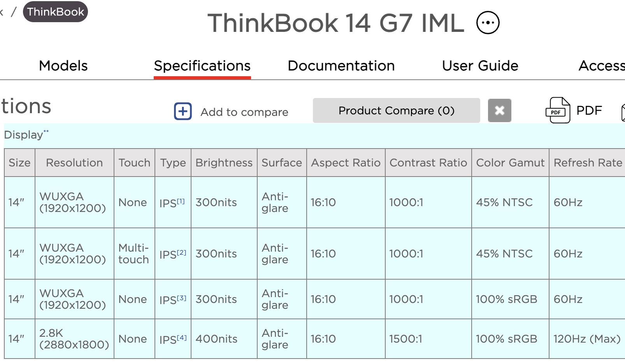Click the Contrast Ratio column header

click(x=428, y=163)
